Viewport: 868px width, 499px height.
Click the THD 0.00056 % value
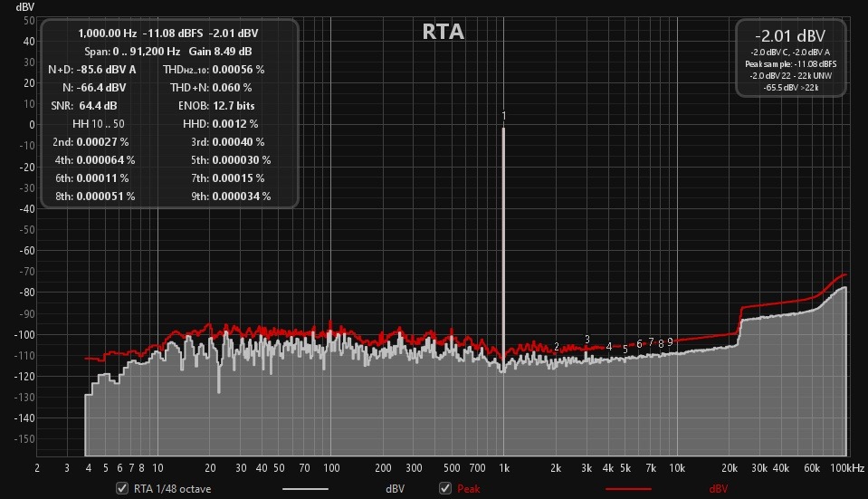[x=238, y=70]
